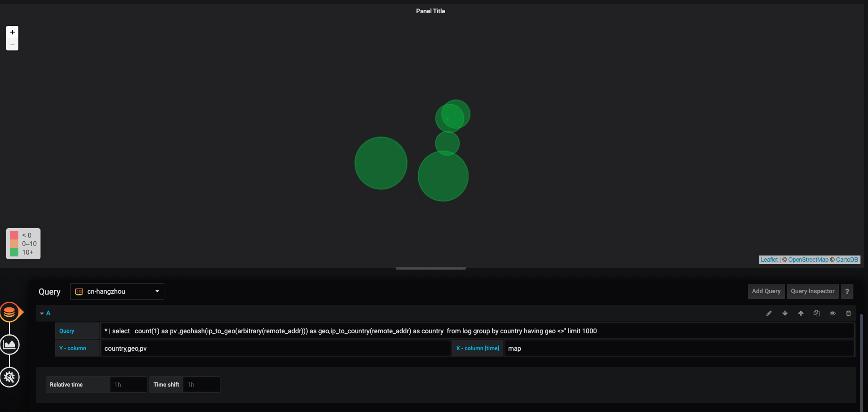Focus the Relative time input

point(129,385)
